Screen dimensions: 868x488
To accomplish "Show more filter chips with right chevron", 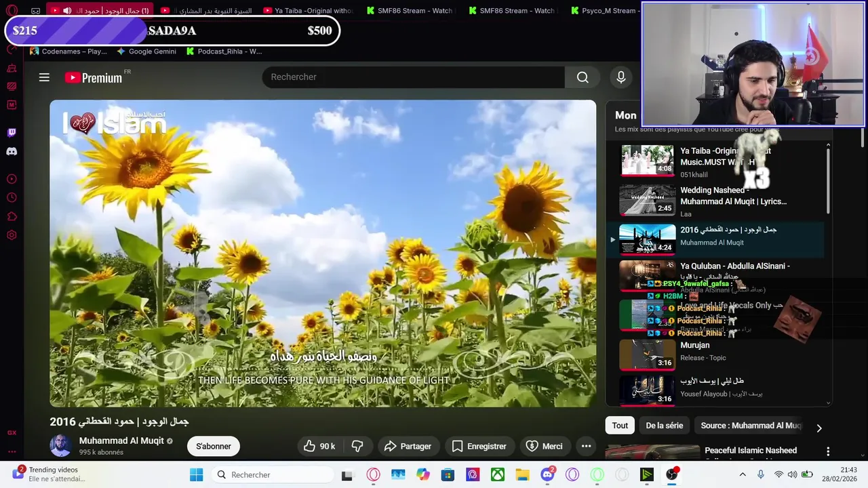I will [818, 428].
